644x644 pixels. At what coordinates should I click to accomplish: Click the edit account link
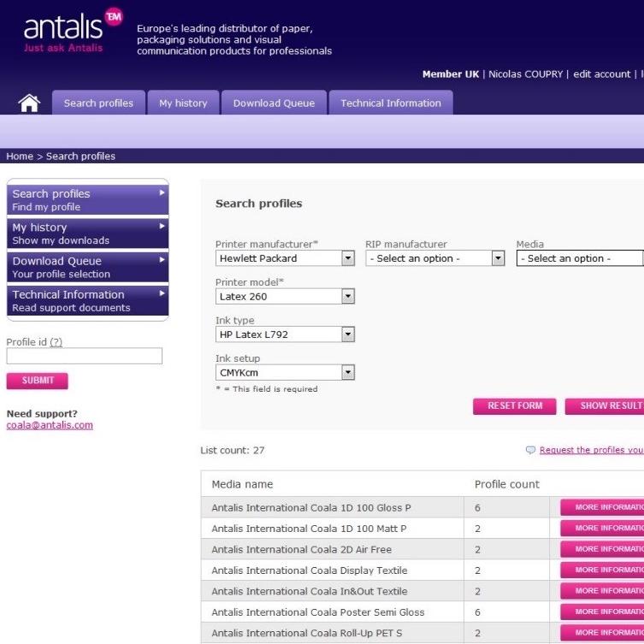(601, 74)
